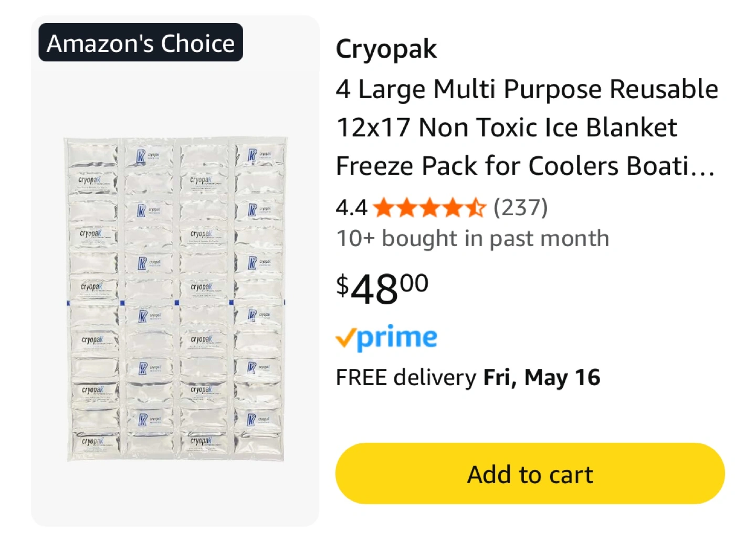756x542 pixels.
Task: Click the Cryopak brand name
Action: click(386, 49)
